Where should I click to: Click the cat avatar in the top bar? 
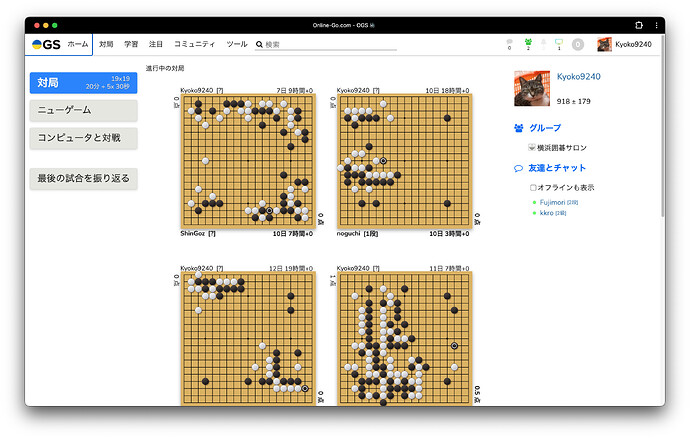click(604, 44)
